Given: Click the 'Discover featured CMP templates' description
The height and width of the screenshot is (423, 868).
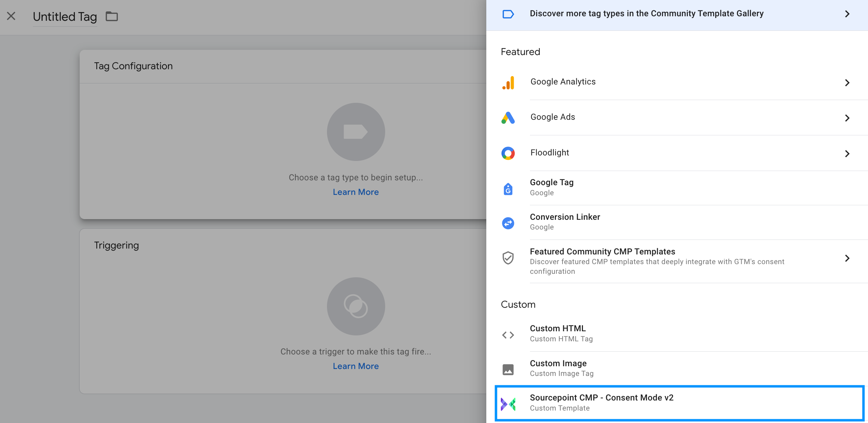Looking at the screenshot, I should click(x=657, y=267).
